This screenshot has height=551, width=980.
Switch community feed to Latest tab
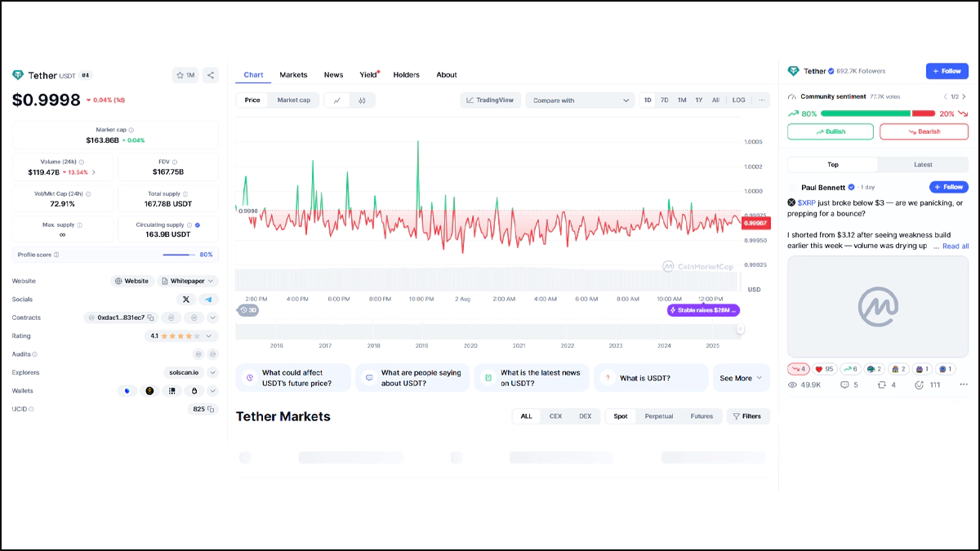coord(923,164)
